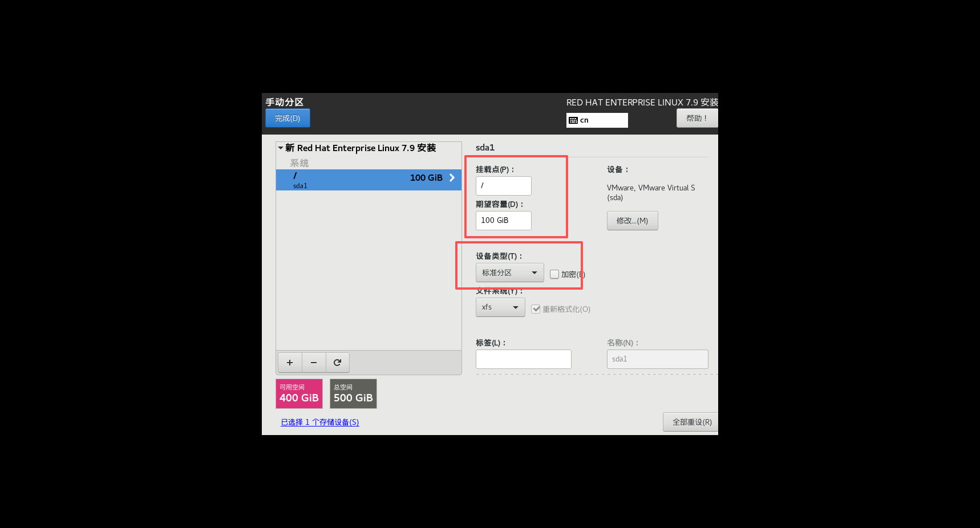Click the keyboard layout icon next to cn

573,120
